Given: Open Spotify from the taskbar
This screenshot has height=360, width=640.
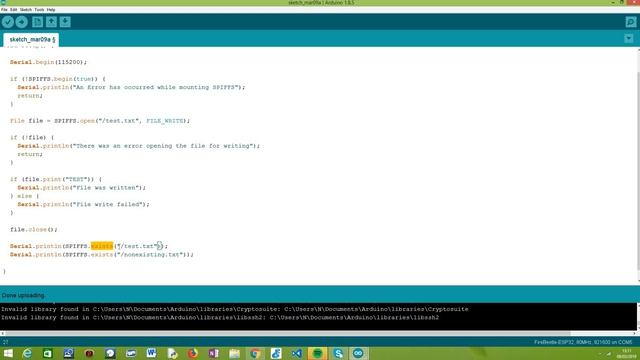Looking at the screenshot, I should (318, 353).
